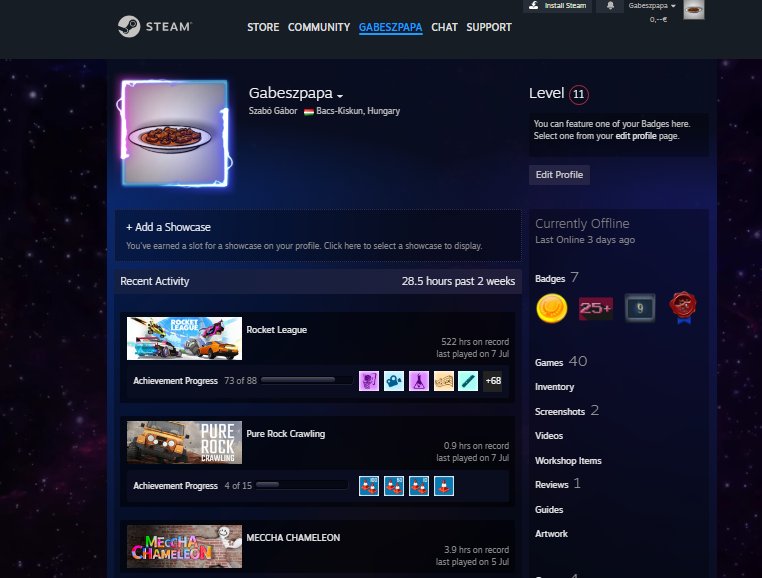Open the Workshop Items link
The width and height of the screenshot is (762, 578).
click(x=568, y=460)
